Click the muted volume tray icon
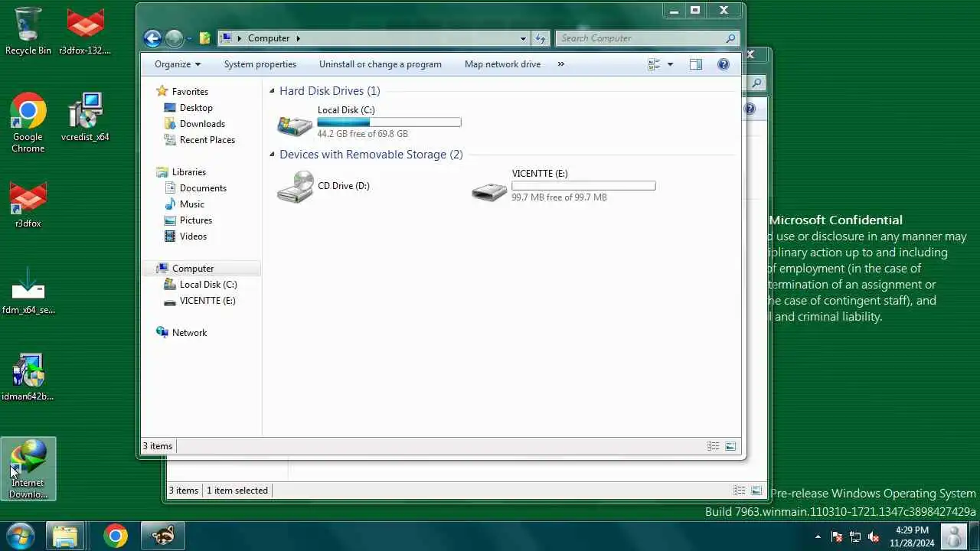Viewport: 980px width, 551px height. [874, 536]
